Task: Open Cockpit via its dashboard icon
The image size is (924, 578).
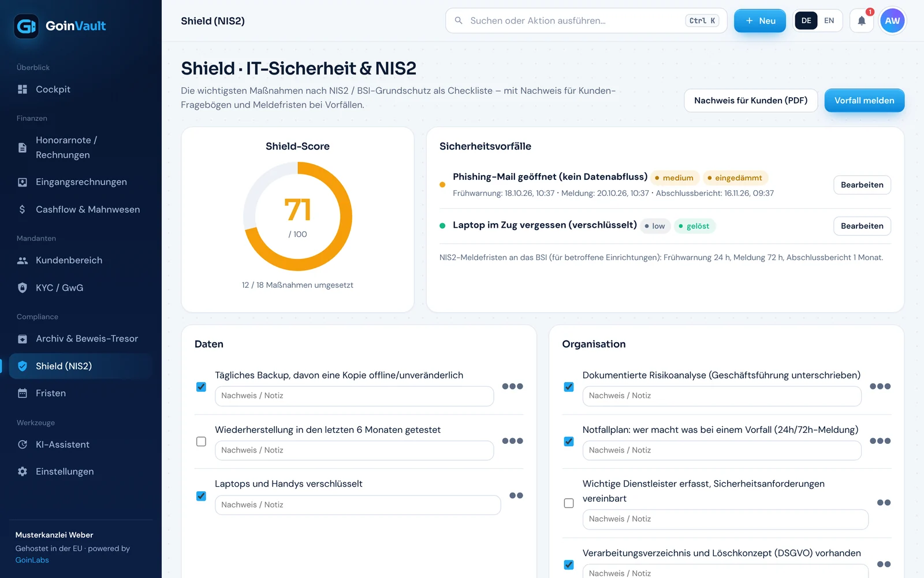Action: point(23,89)
